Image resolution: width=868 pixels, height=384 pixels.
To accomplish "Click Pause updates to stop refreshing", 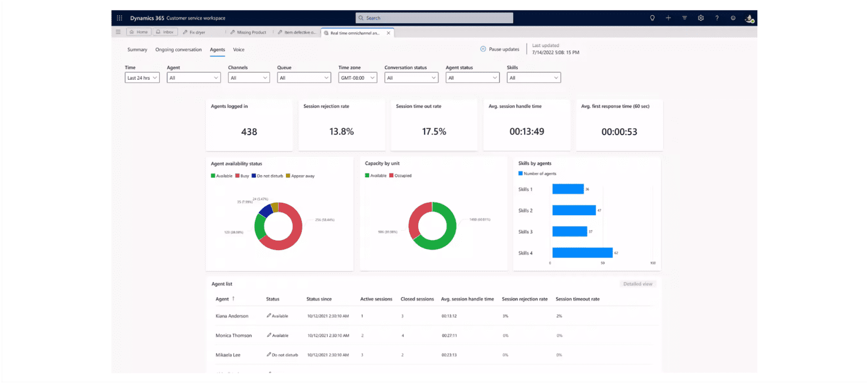I will (x=500, y=49).
